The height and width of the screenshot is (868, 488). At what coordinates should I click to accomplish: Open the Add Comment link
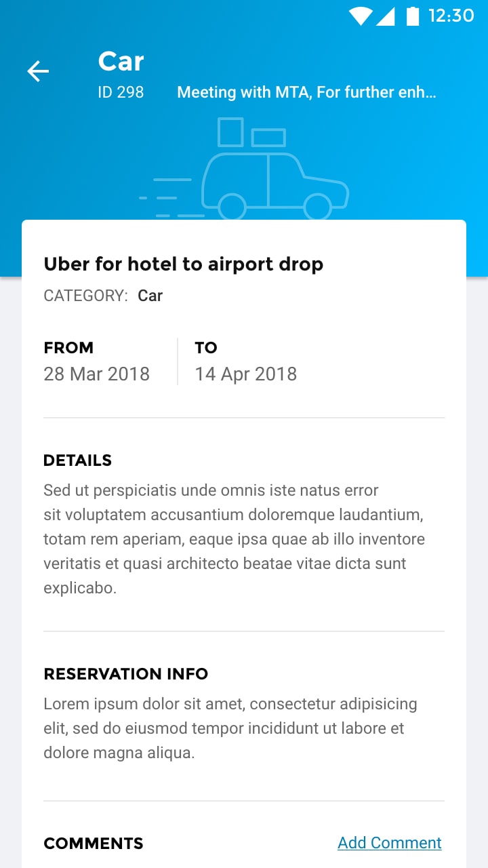tap(390, 843)
